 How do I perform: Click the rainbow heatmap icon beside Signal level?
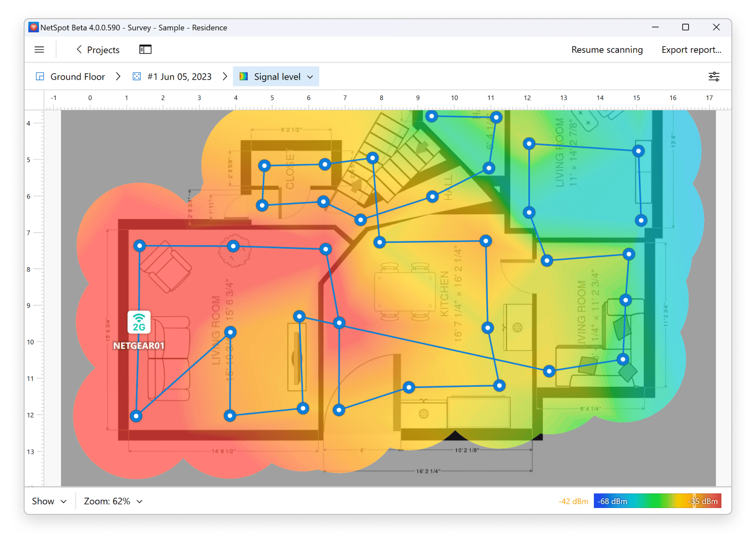coord(244,77)
